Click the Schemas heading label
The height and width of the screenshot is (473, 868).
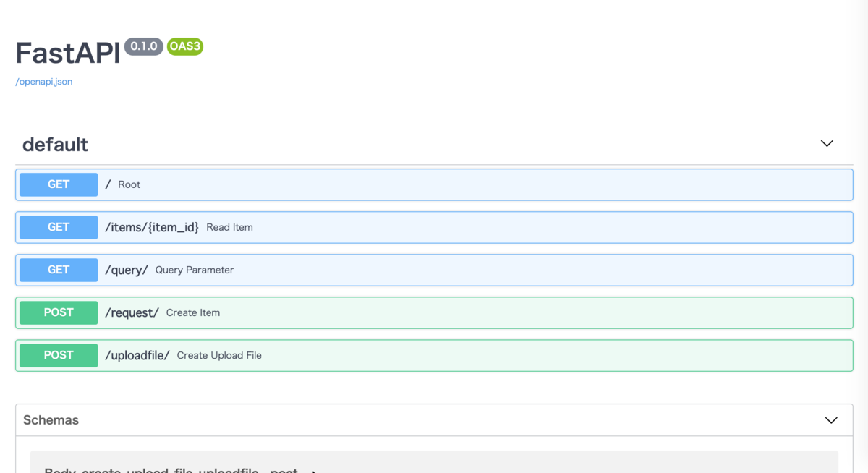[51, 420]
